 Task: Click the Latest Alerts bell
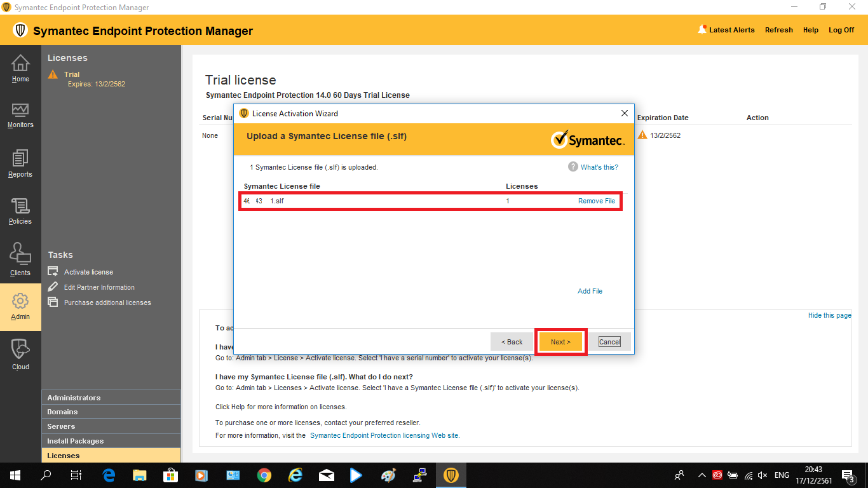coord(702,29)
